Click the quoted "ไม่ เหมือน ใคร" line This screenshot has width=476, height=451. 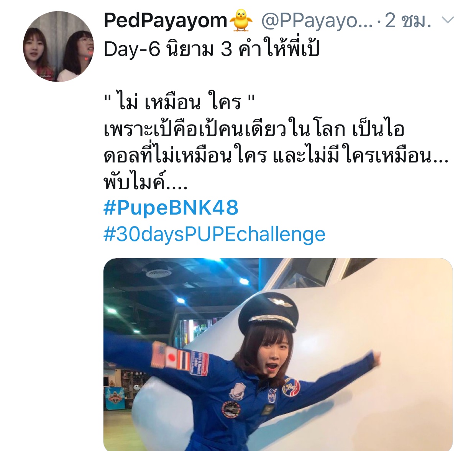[179, 102]
